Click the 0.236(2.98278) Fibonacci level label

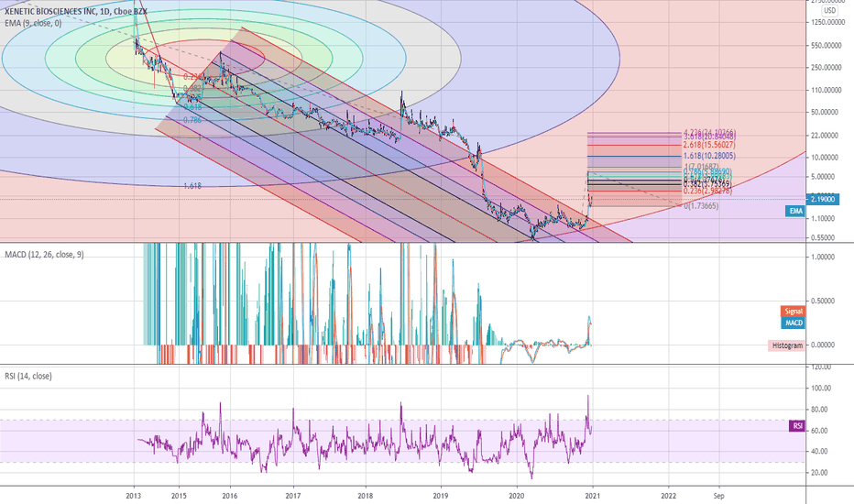tap(708, 192)
